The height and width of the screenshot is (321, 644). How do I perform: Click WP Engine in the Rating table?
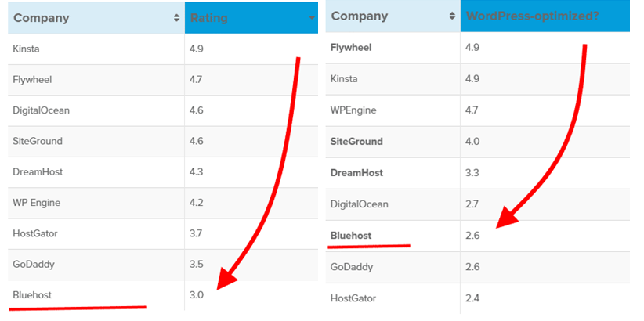pos(37,203)
